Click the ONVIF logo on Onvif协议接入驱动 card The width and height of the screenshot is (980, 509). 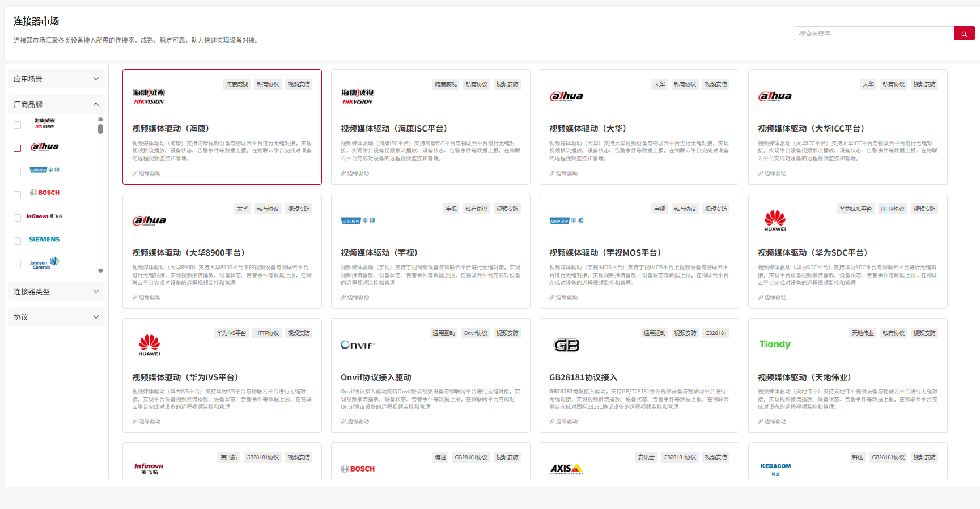[358, 345]
